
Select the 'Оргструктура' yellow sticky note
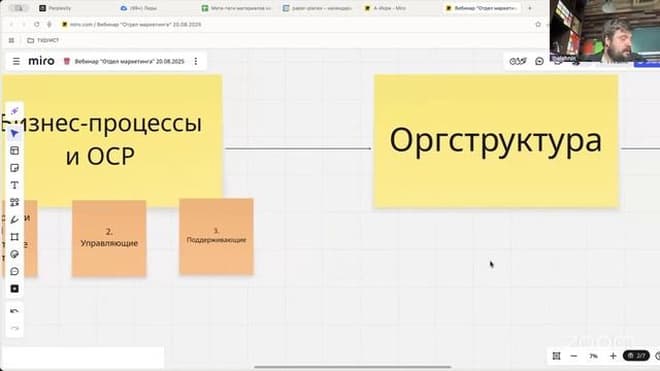(x=496, y=141)
